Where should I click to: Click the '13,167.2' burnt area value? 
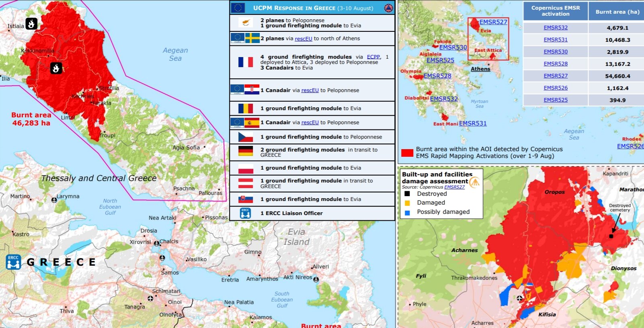(617, 64)
